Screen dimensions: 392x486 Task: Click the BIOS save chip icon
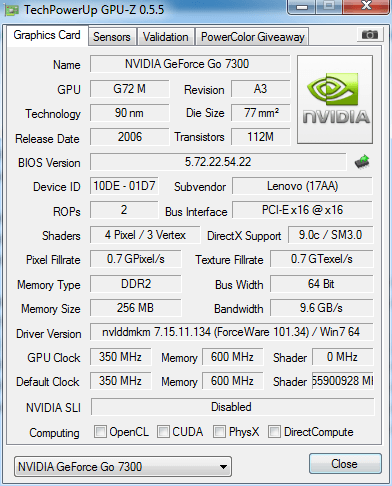362,162
